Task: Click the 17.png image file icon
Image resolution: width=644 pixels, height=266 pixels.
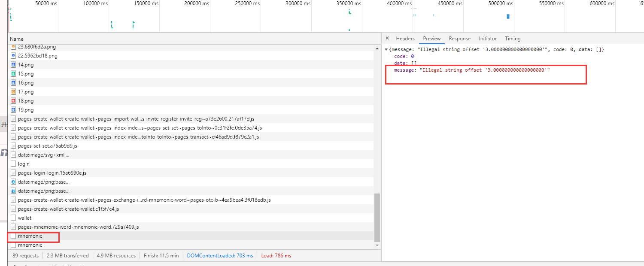Action: point(13,92)
